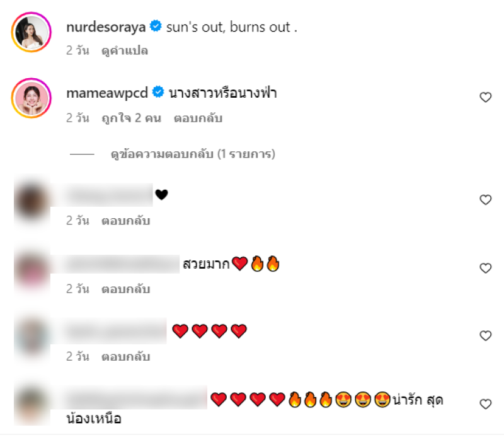
Task: Like the mameawpcd comment with heart icon
Action: tap(485, 97)
